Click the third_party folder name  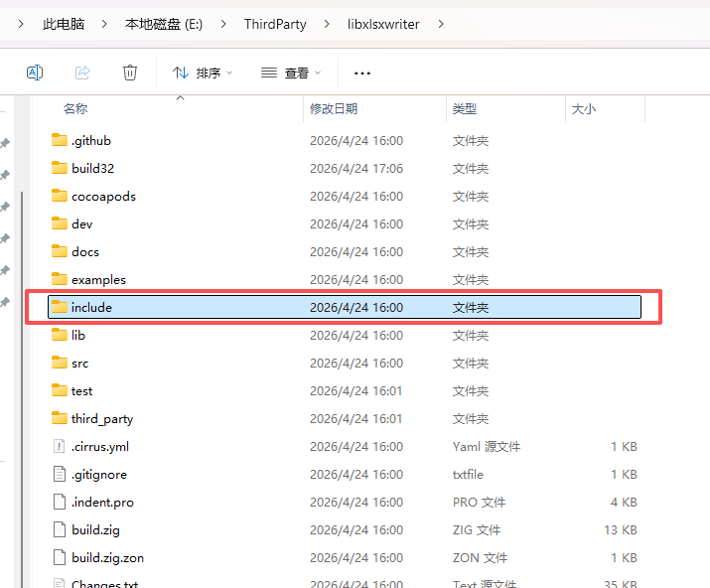pos(102,419)
